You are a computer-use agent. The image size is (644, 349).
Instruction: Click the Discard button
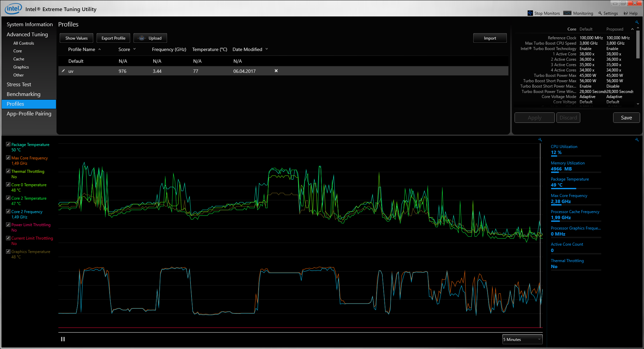pyautogui.click(x=568, y=117)
